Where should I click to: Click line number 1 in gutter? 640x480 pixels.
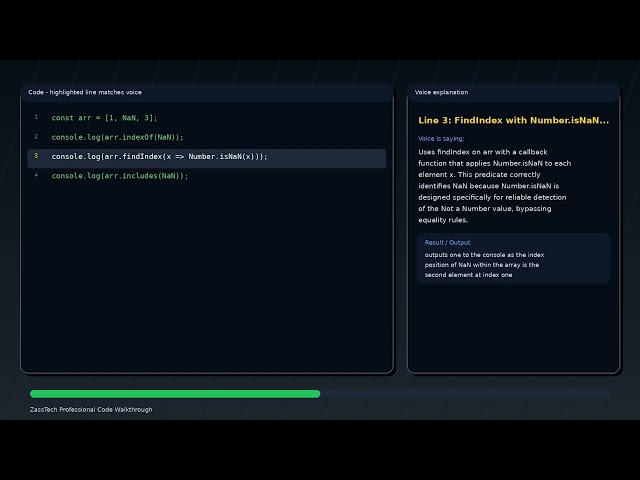click(x=36, y=117)
